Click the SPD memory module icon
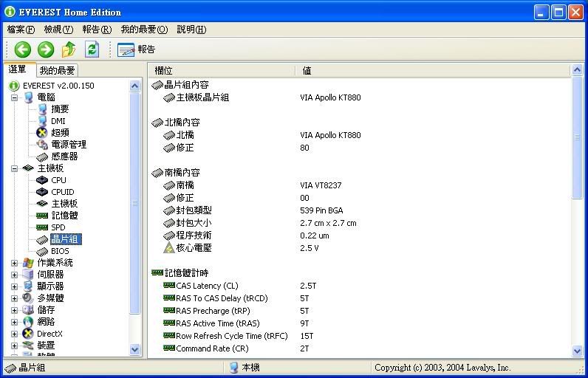This screenshot has width=588, height=378. point(42,227)
